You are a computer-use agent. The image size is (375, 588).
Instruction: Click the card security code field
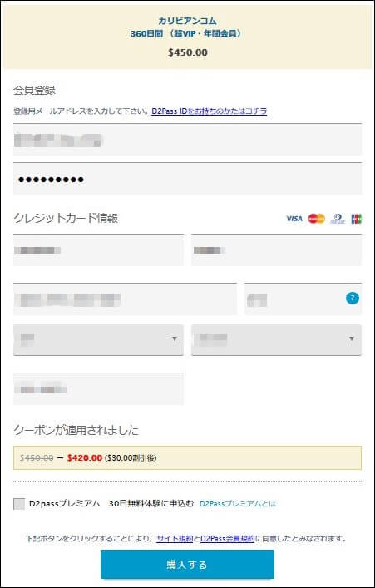[x=303, y=299]
